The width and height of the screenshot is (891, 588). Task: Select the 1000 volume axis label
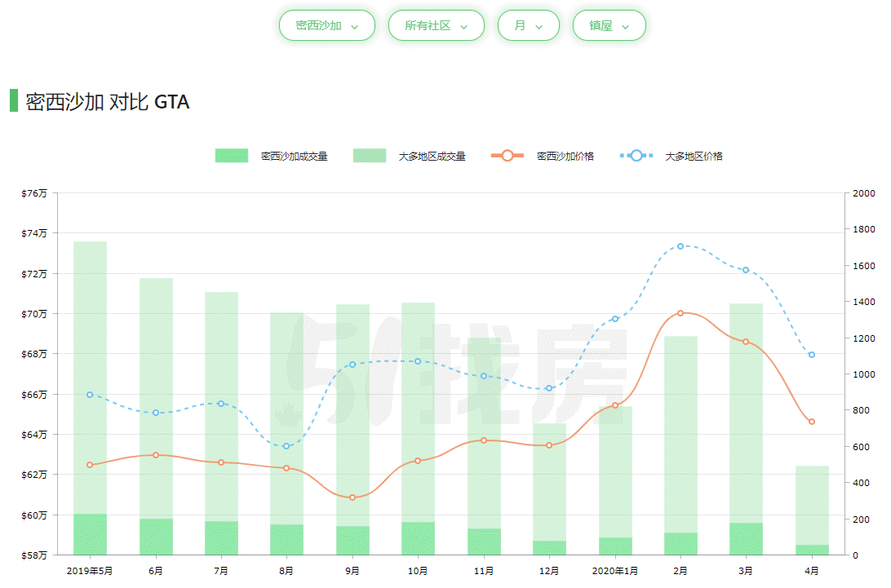pos(864,374)
